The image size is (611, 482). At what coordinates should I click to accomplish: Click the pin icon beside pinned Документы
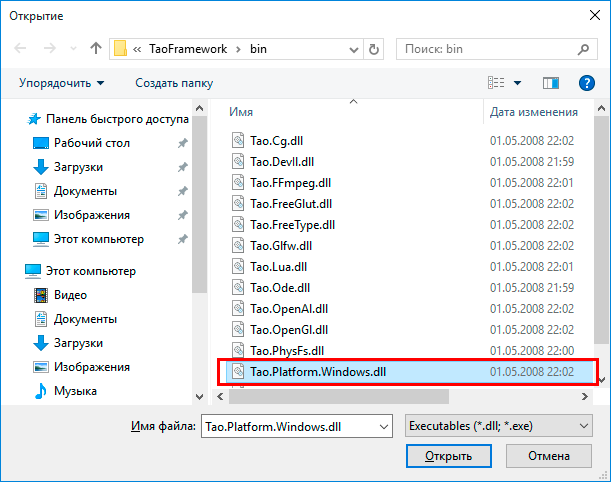(183, 191)
